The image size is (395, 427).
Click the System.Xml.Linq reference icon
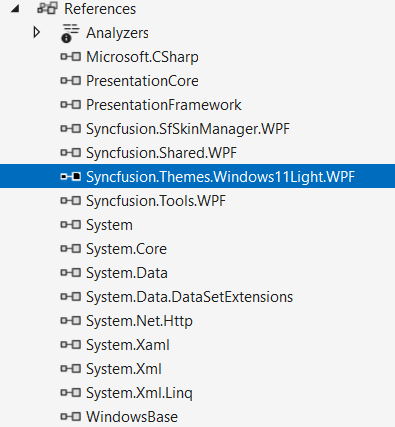(x=71, y=393)
